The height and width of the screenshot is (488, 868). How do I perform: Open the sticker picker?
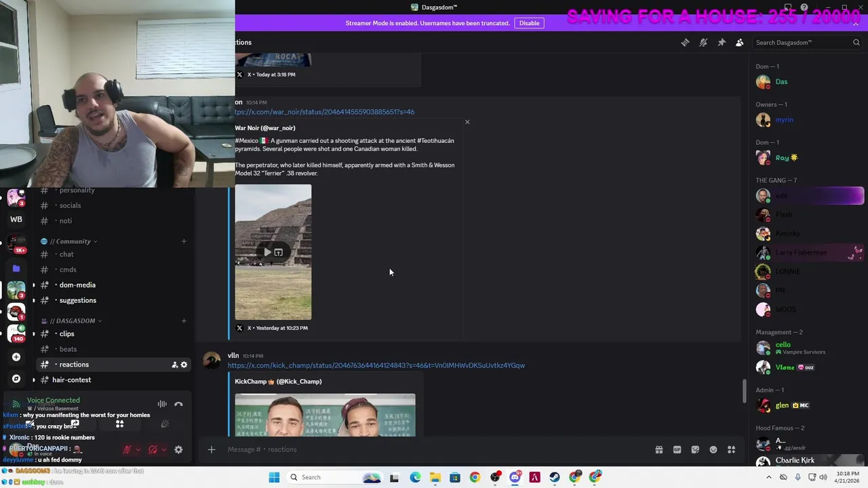tap(695, 449)
